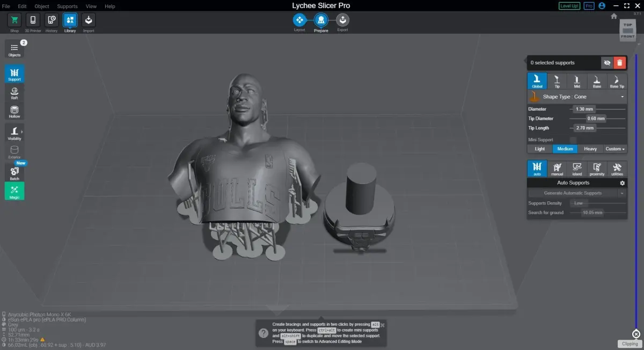Select the Prepare workflow step
Screen dimensions: 644x350
(321, 20)
